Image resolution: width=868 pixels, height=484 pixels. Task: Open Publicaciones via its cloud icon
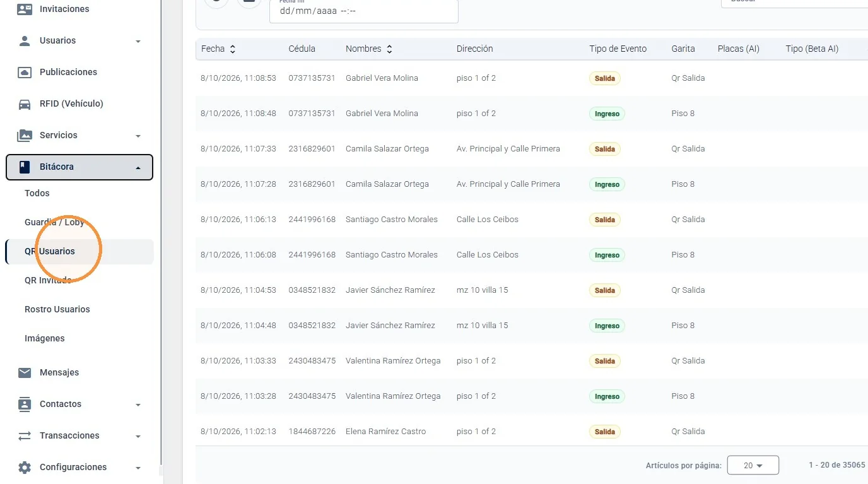coord(25,72)
